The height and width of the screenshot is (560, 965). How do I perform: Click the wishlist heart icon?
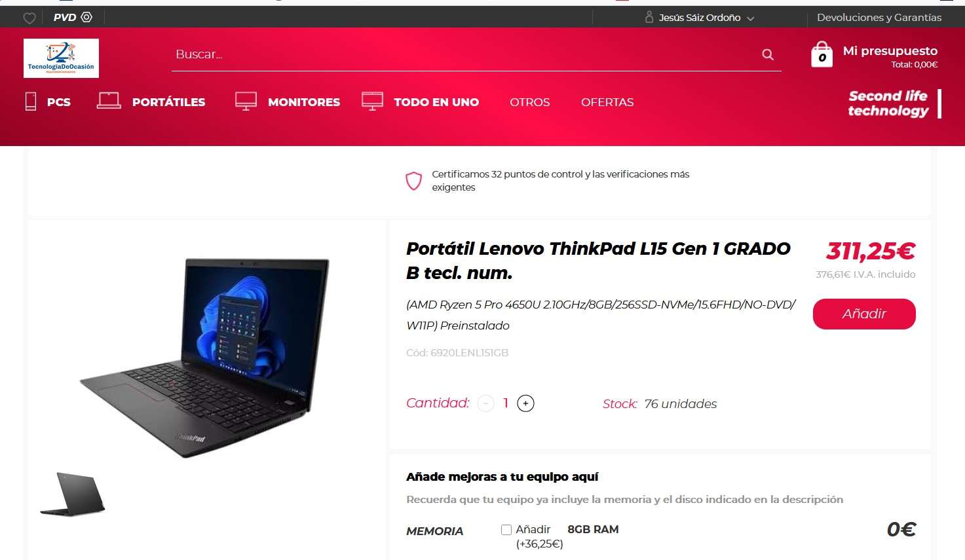(29, 18)
